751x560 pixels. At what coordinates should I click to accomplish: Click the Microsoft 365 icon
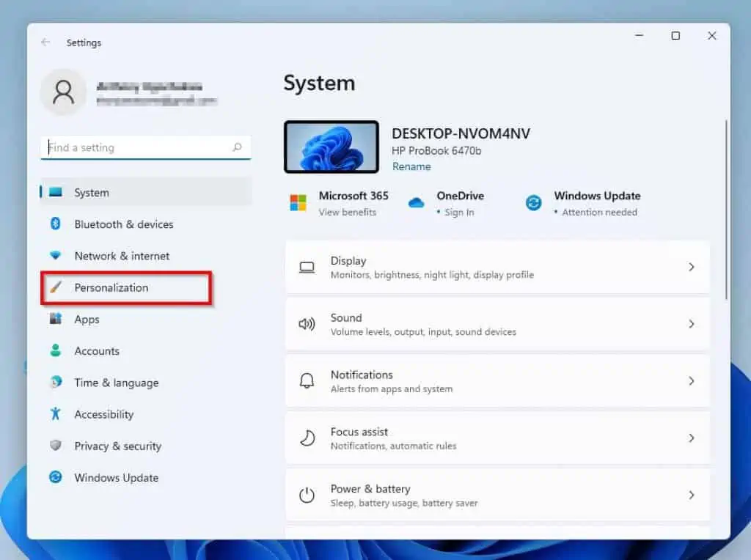[x=298, y=203]
